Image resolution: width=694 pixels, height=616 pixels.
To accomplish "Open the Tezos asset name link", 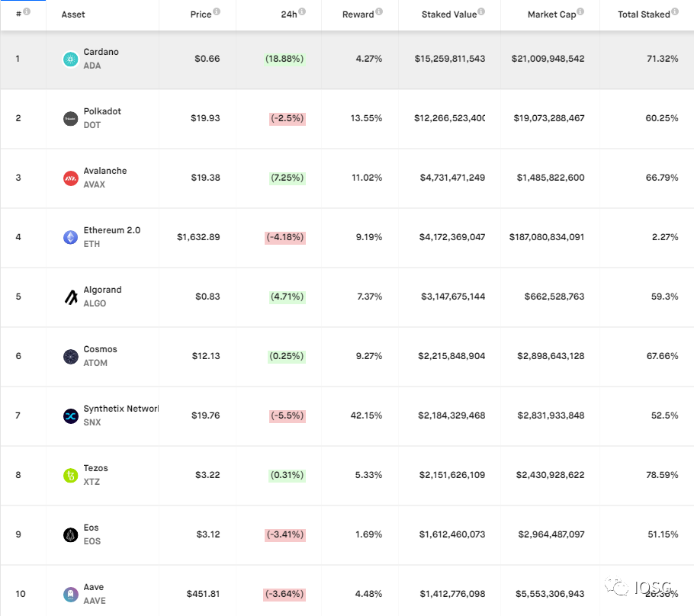I will click(x=95, y=468).
